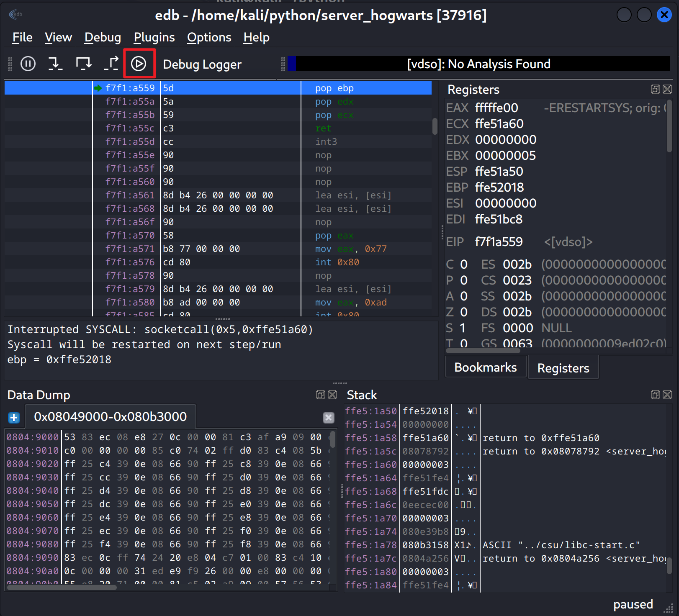The height and width of the screenshot is (616, 679).
Task: Click the Step Into toolbar icon
Action: [x=55, y=64]
